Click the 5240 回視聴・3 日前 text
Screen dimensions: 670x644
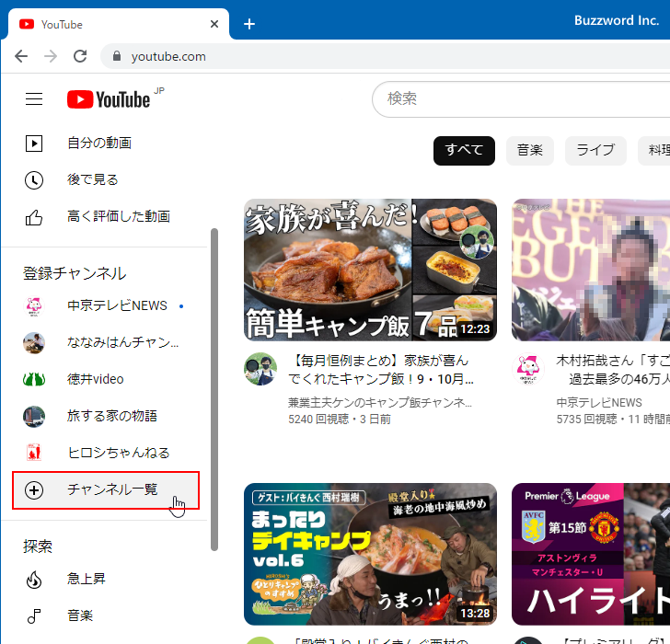[340, 420]
